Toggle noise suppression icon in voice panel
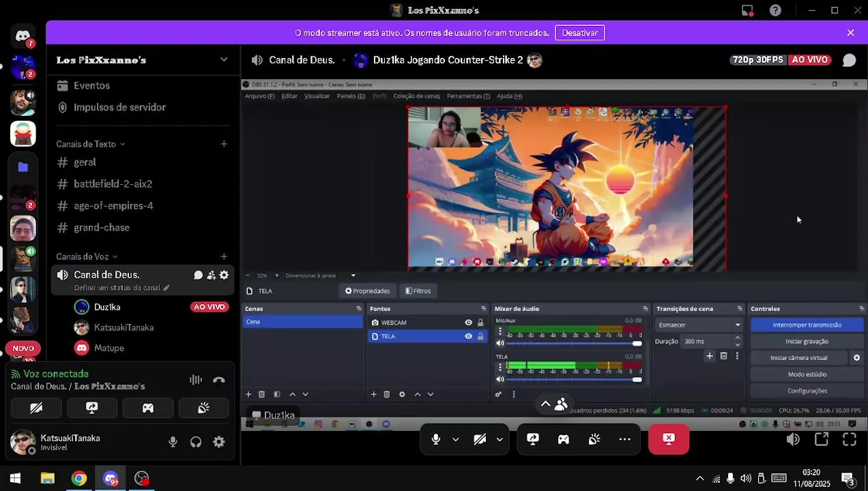The image size is (868, 491). 196,380
